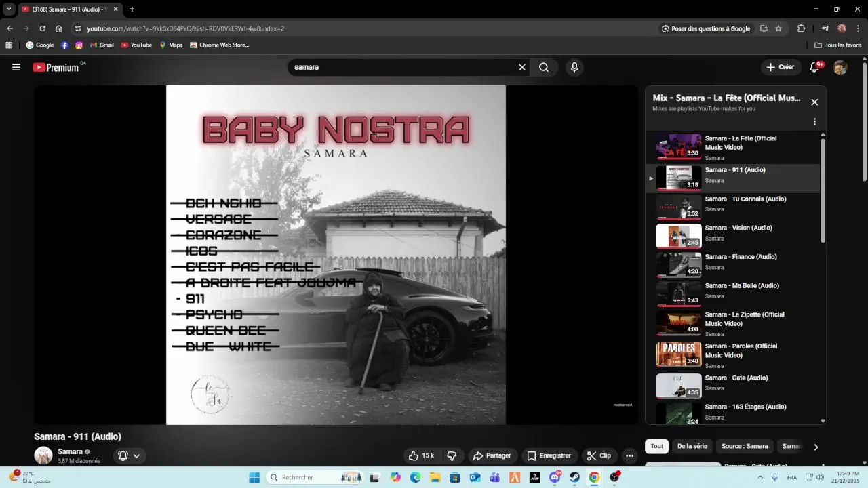
Task: Open the Chrome home page button
Action: (x=58, y=28)
